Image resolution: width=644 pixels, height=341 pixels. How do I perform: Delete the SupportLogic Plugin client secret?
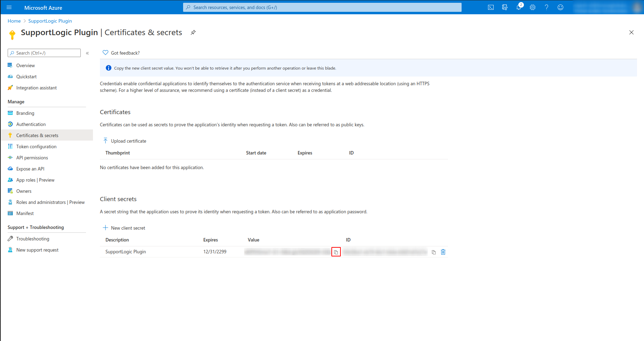tap(443, 252)
